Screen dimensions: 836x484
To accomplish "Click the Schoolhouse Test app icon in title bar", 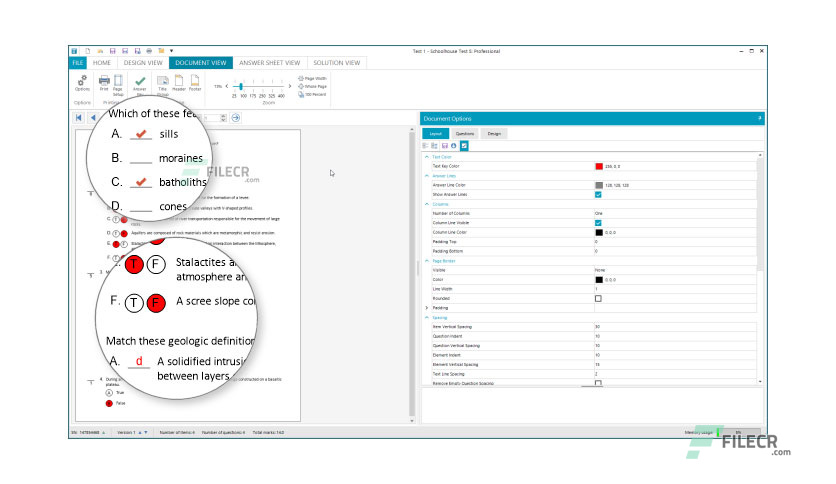I will (74, 51).
